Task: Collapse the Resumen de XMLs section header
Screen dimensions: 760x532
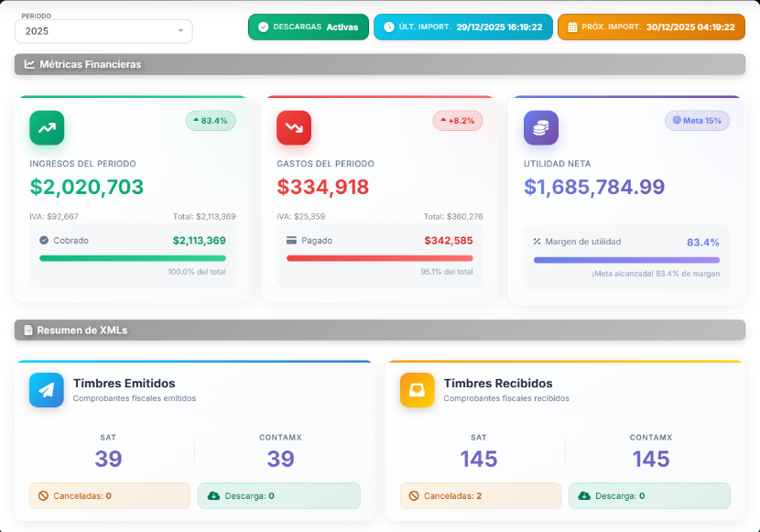Action: (x=379, y=331)
